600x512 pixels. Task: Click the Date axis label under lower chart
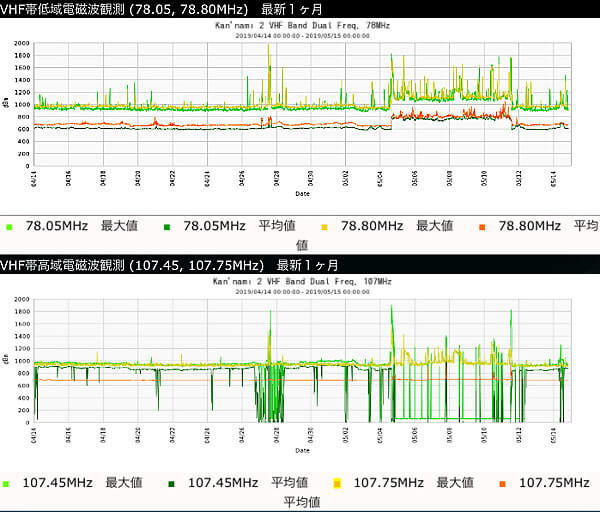pos(302,450)
